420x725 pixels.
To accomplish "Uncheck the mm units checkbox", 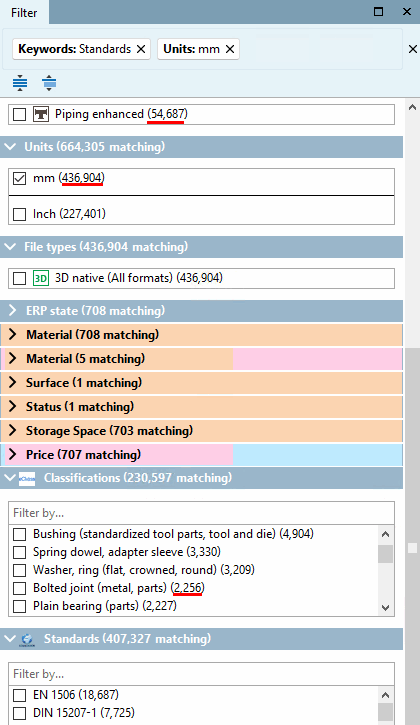I will click(19, 178).
